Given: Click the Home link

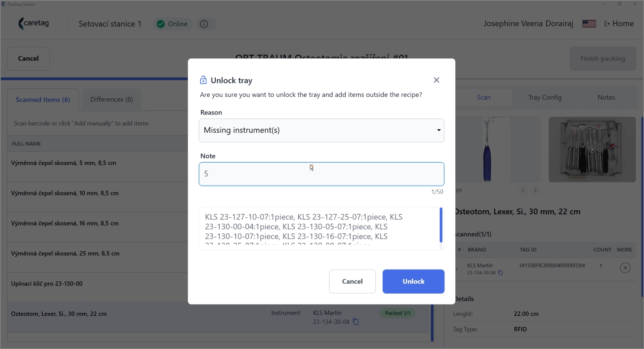Looking at the screenshot, I should [x=619, y=24].
